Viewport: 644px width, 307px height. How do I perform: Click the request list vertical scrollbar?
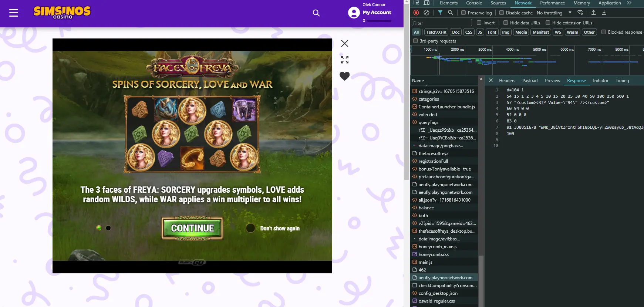click(x=481, y=281)
